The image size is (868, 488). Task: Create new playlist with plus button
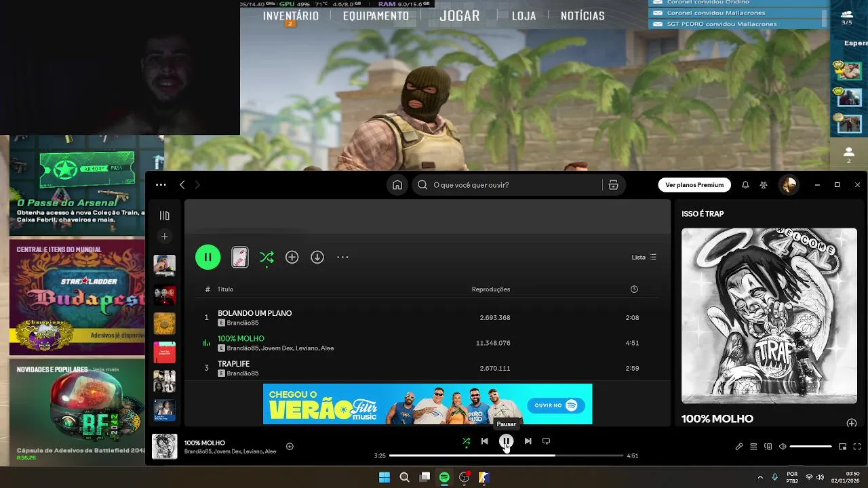pyautogui.click(x=164, y=237)
